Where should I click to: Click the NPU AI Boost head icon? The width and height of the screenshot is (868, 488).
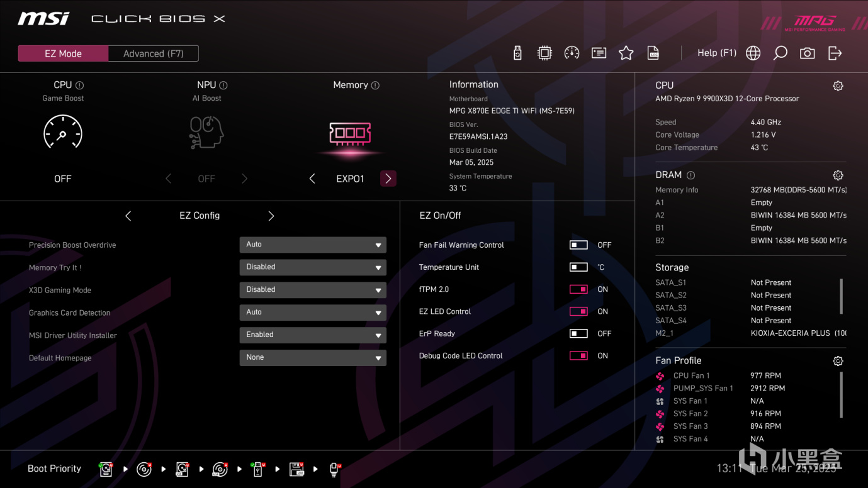(x=206, y=133)
